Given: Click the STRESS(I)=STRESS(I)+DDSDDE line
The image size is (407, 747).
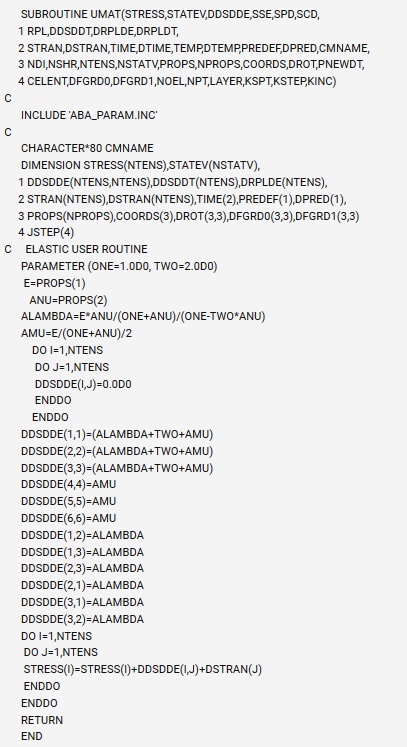Looking at the screenshot, I should (x=143, y=669).
